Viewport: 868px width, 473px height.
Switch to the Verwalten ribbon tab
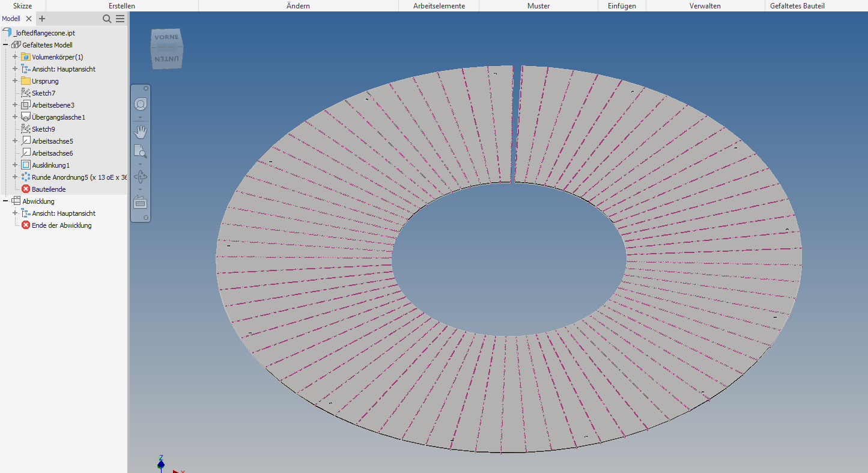coord(706,6)
